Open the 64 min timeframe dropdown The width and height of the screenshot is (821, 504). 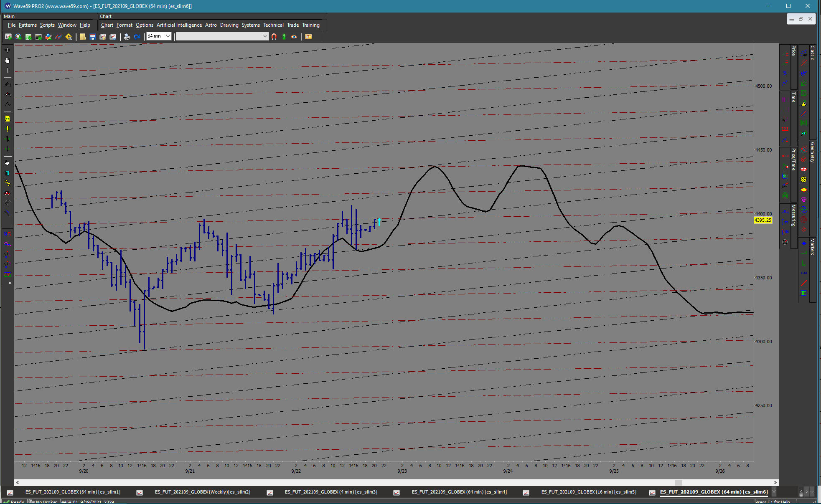coord(168,36)
